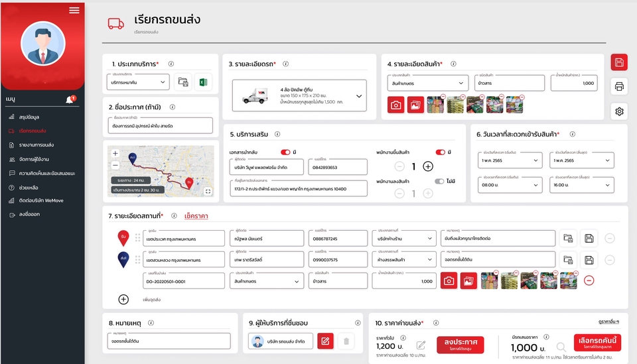Open end date dropdown in section 6
637x364 pixels.
pos(582,160)
